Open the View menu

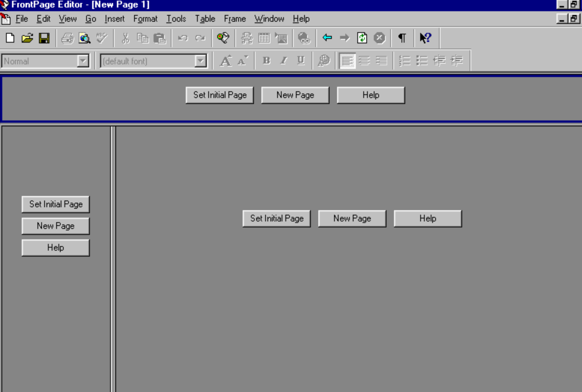pos(68,19)
